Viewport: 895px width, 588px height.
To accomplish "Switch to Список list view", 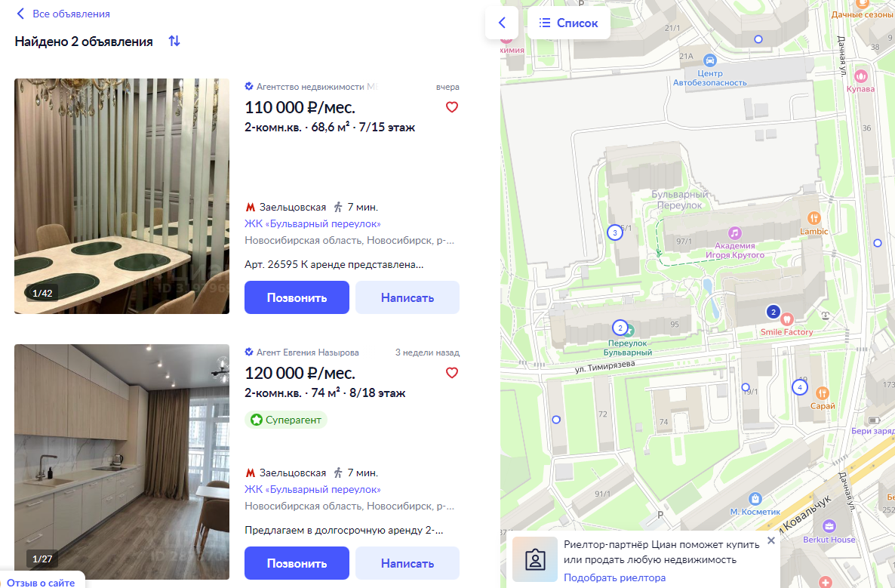I will (568, 23).
